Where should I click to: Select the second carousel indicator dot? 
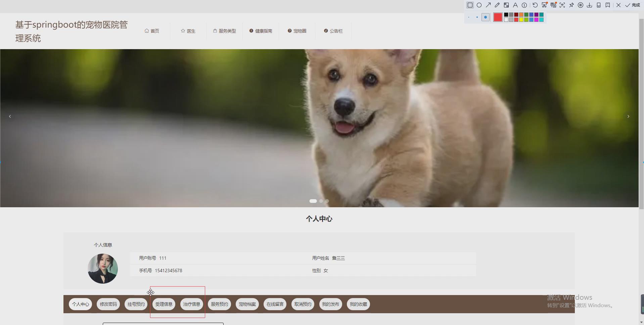pos(321,201)
